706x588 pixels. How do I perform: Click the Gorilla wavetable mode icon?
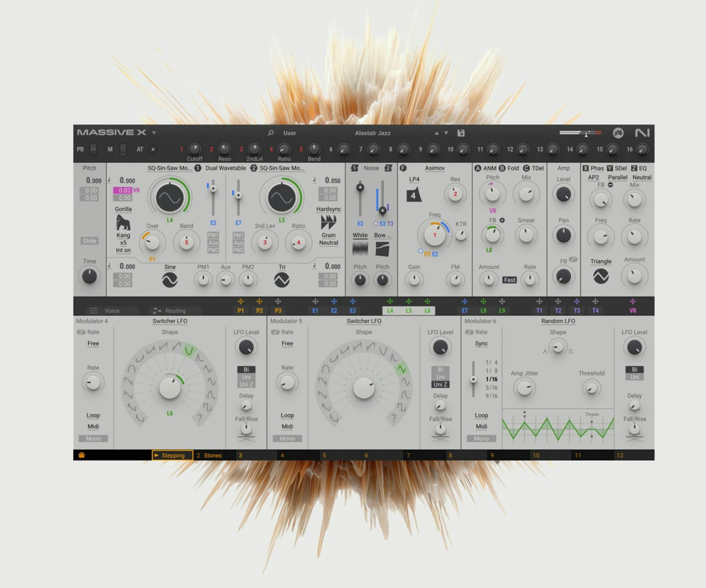click(x=123, y=222)
